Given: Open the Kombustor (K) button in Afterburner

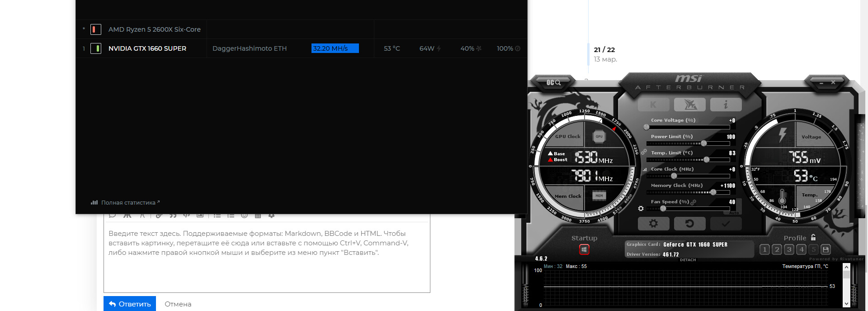Looking at the screenshot, I should (x=653, y=105).
